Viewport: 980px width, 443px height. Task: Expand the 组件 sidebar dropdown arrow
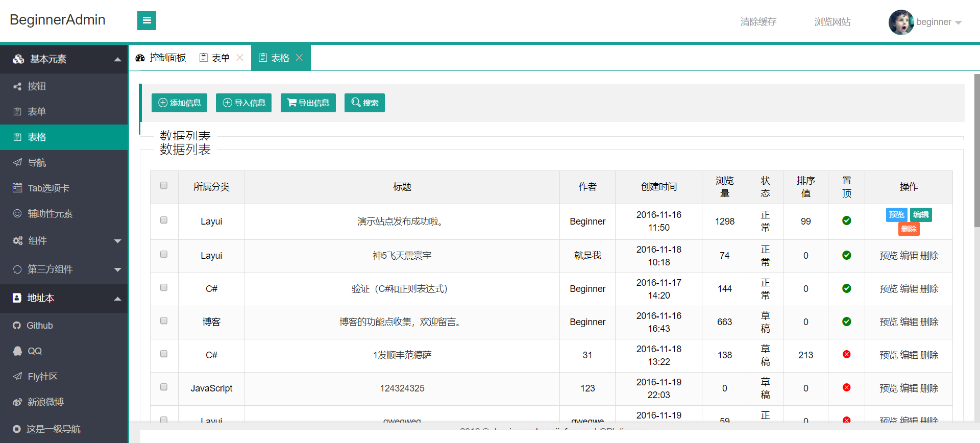pos(118,241)
